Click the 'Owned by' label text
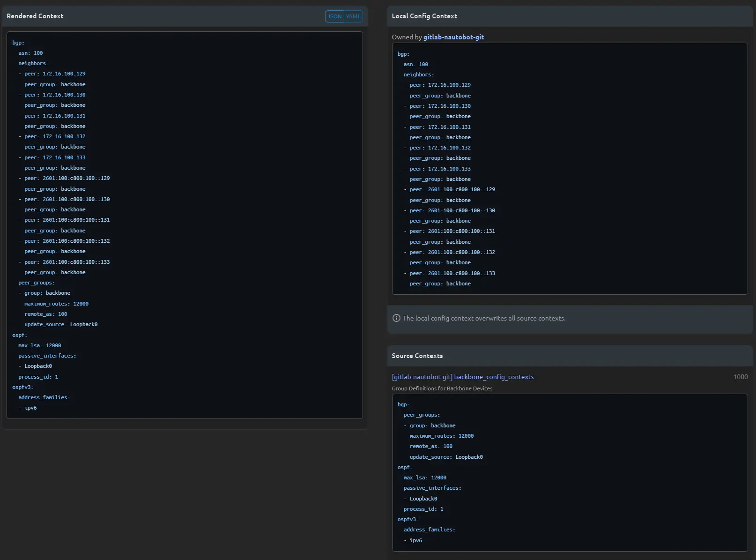This screenshot has width=756, height=560. point(407,37)
